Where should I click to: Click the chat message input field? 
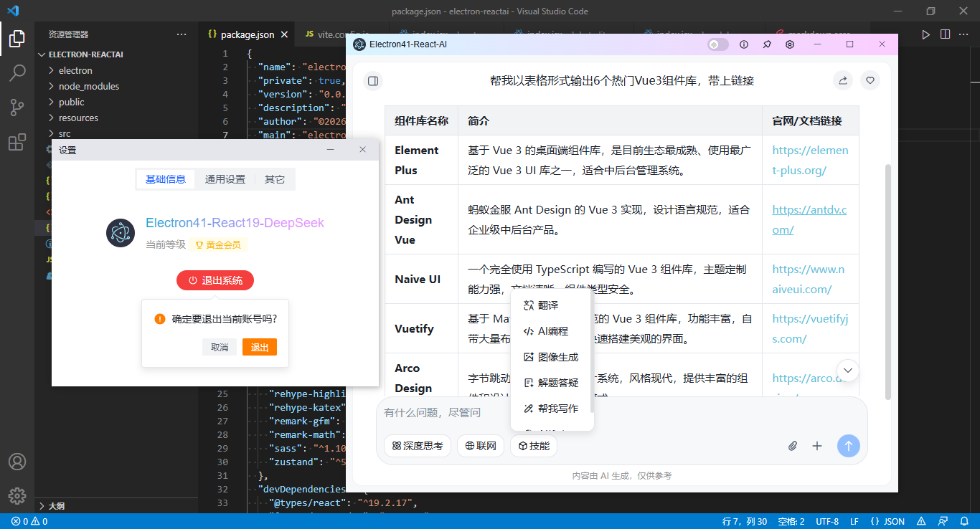tap(621, 413)
